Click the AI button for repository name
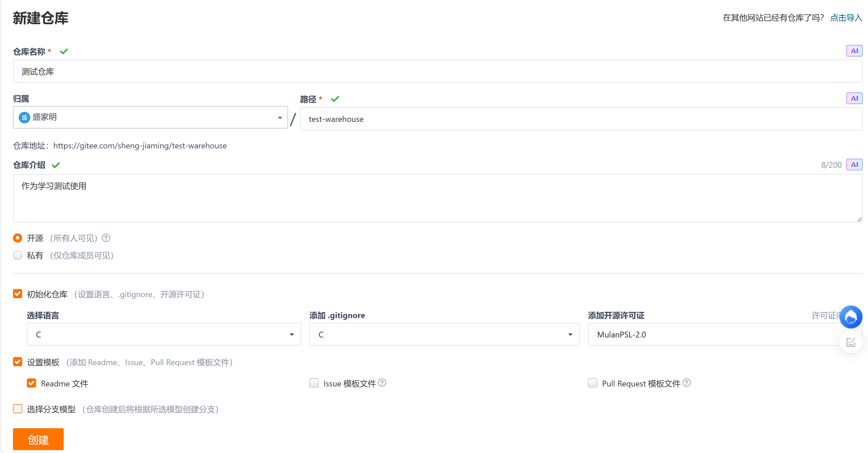This screenshot has height=453, width=868. coord(854,51)
